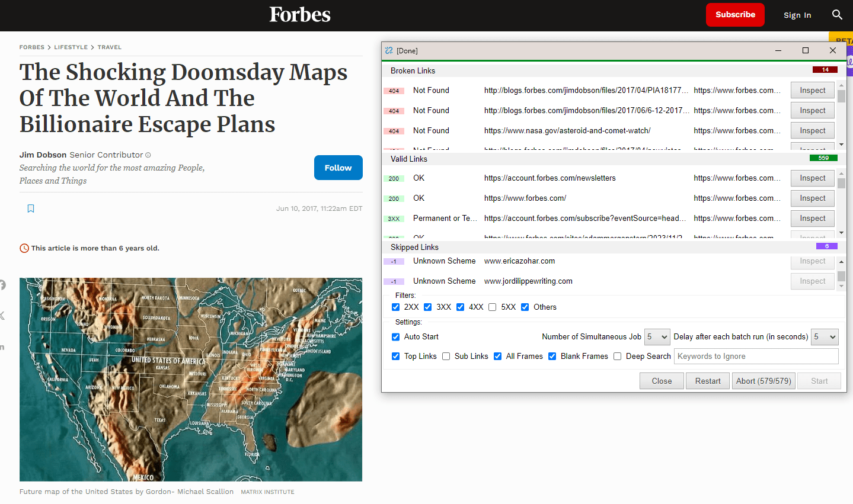Screen dimensions: 853x504
Task: Toggle the Deep Search checkbox
Action: click(618, 357)
